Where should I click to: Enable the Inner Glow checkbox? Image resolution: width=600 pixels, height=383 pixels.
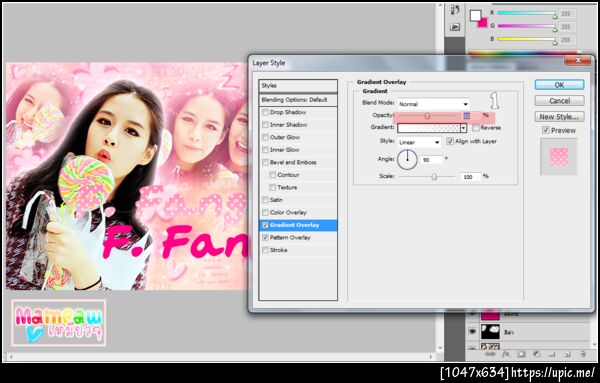[x=265, y=150]
